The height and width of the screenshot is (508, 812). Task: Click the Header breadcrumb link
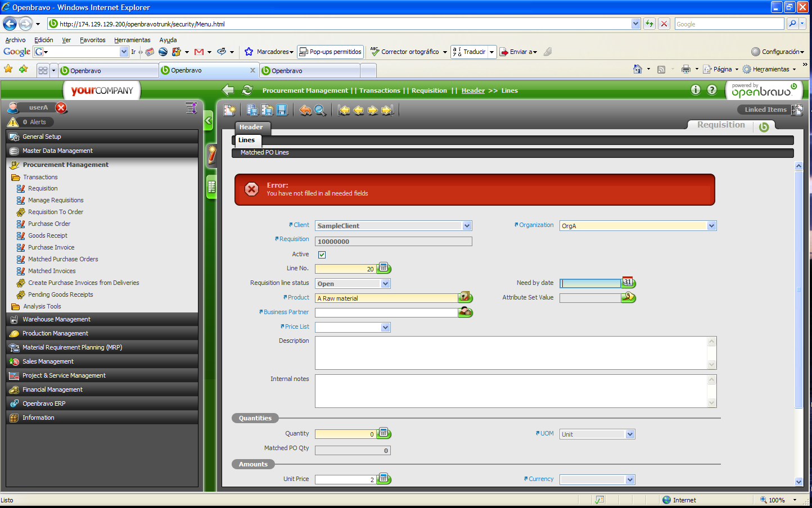click(x=473, y=90)
